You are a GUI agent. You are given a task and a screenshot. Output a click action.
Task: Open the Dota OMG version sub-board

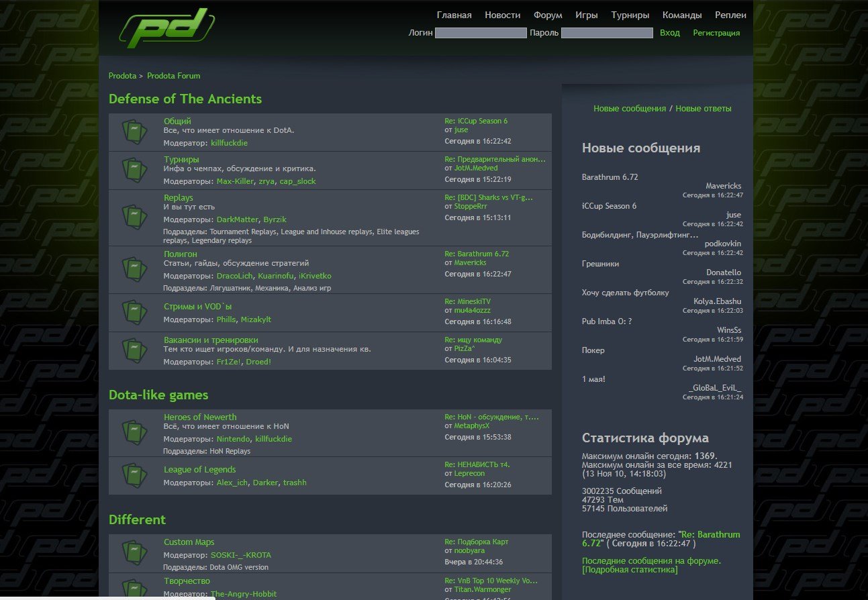click(x=239, y=567)
